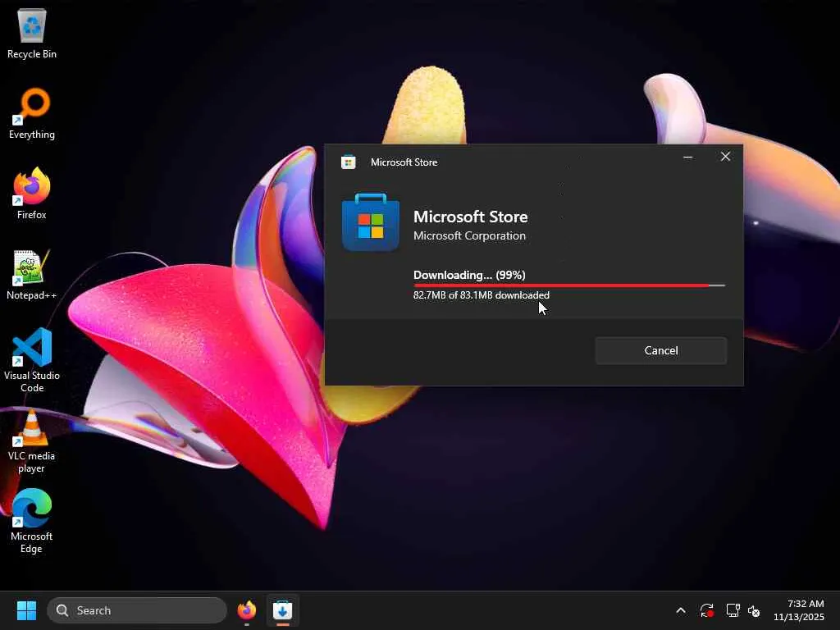Close the Microsoft Store installer window

[725, 157]
